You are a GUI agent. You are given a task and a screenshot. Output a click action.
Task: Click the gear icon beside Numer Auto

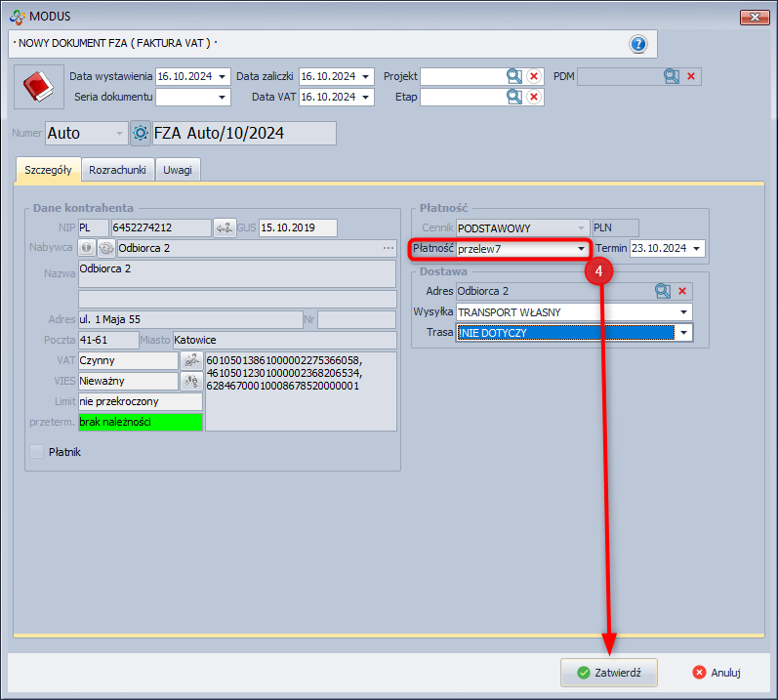click(x=141, y=133)
